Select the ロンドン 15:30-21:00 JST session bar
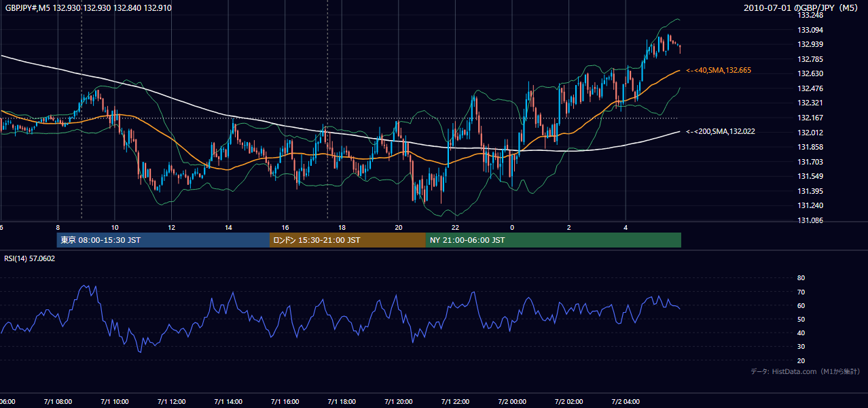The height and width of the screenshot is (408, 868). (348, 240)
